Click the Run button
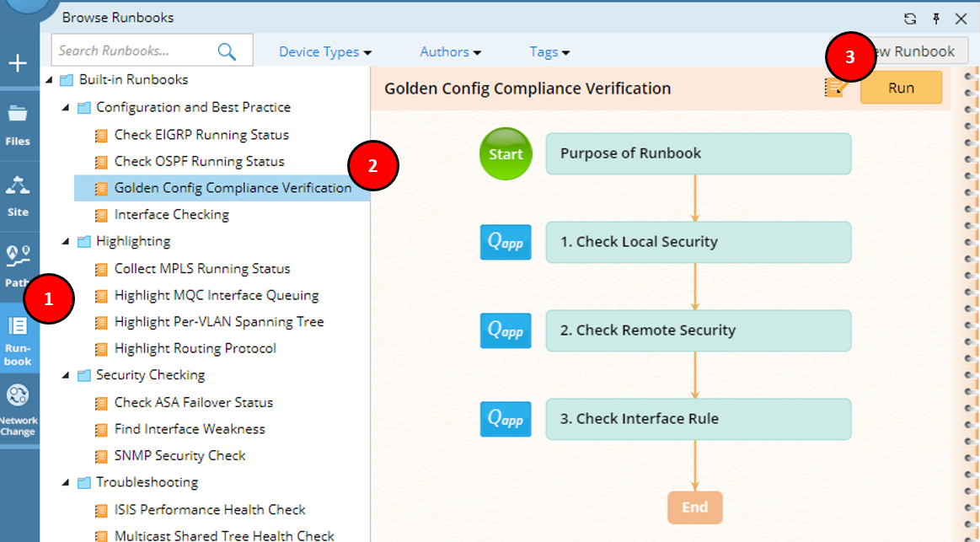This screenshot has width=980, height=542. click(x=901, y=88)
